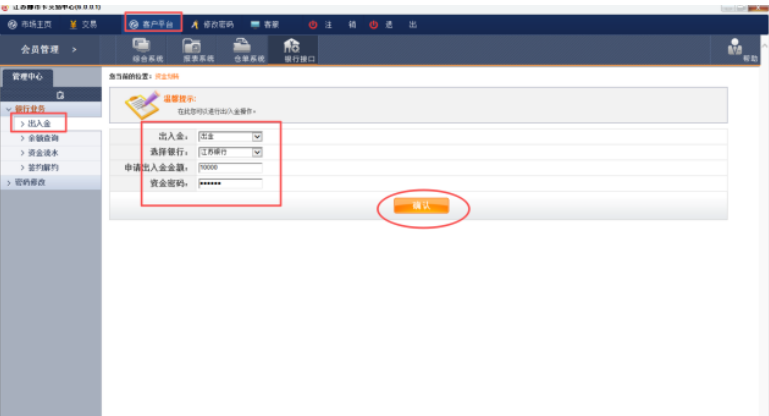
Task: Click the orange 确认 confirm button
Action: point(421,205)
